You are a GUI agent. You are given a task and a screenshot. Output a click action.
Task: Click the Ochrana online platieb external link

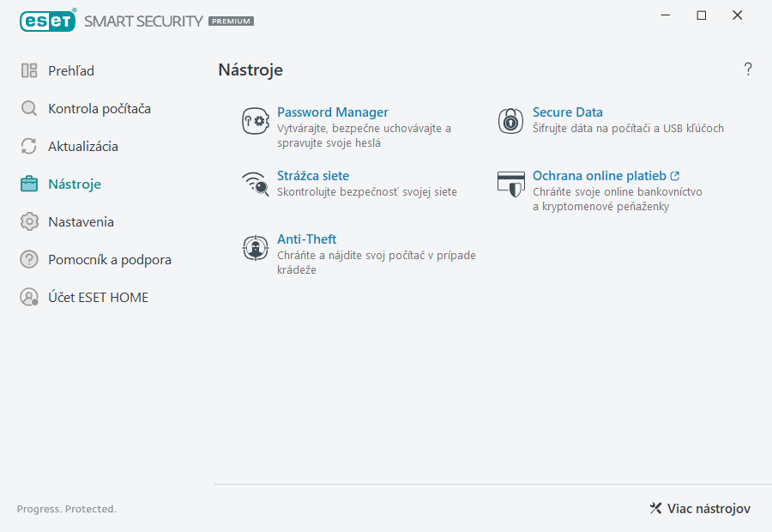pyautogui.click(x=674, y=175)
